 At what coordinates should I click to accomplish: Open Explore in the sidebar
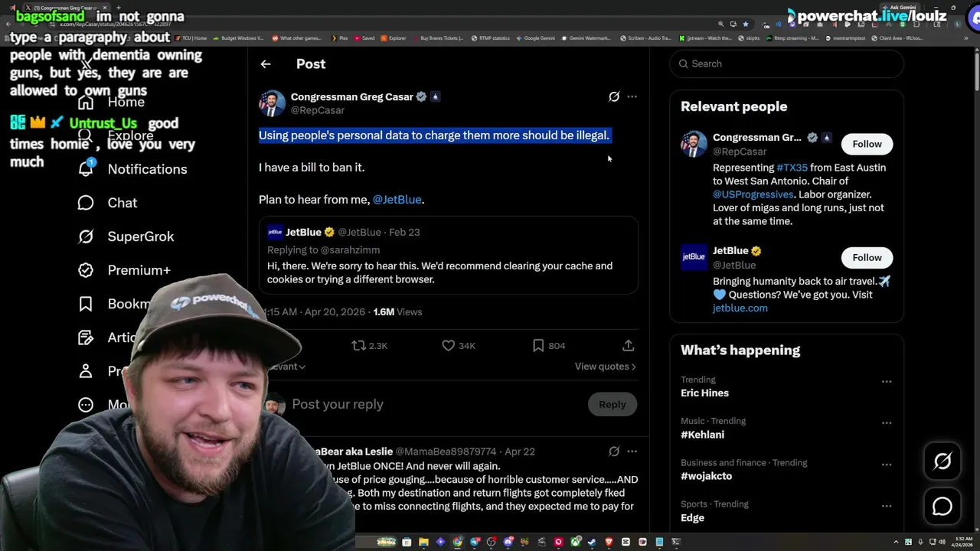tap(116, 135)
